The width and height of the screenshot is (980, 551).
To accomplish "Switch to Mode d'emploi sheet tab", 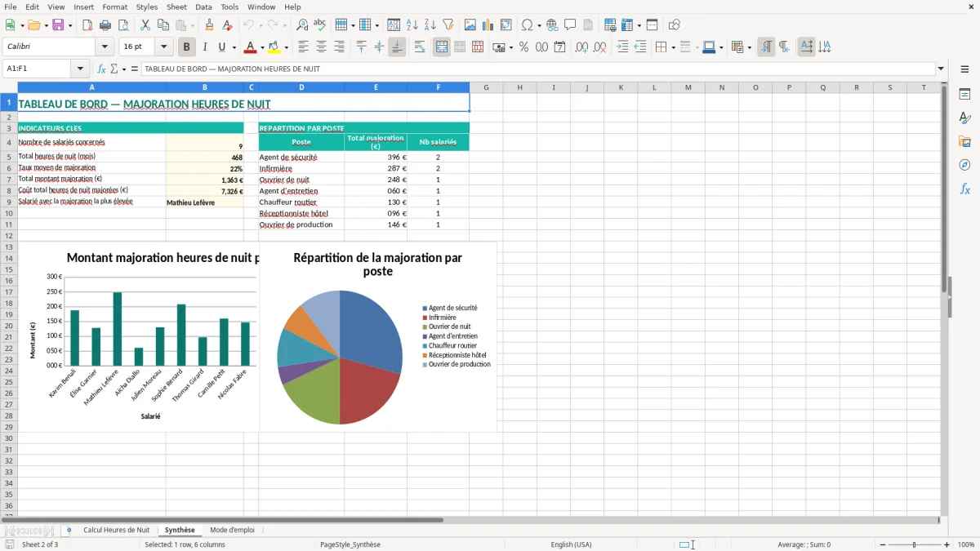I will tap(232, 530).
